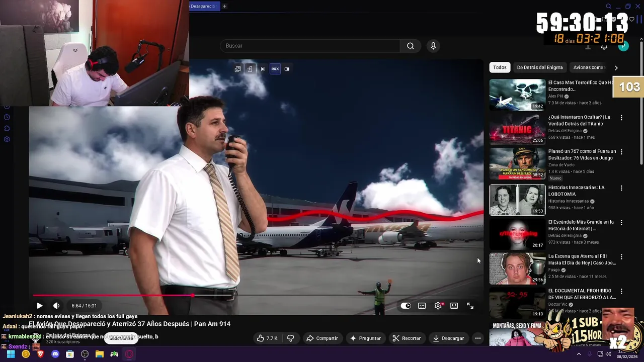This screenshot has width=644, height=362.
Task: Click the Compartir share button
Action: (x=322, y=338)
